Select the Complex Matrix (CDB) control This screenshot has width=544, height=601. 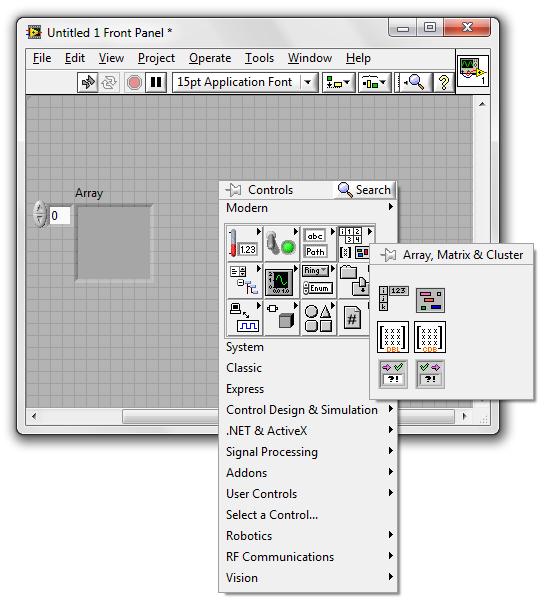click(x=430, y=337)
